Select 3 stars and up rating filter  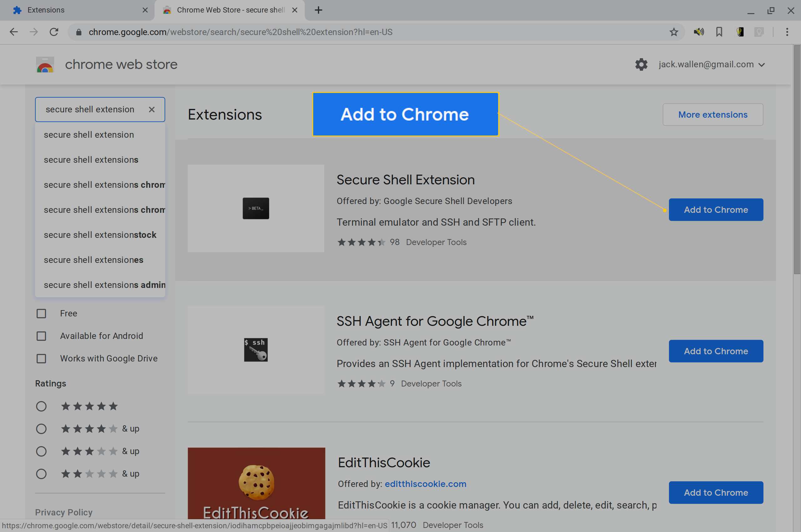(x=42, y=451)
